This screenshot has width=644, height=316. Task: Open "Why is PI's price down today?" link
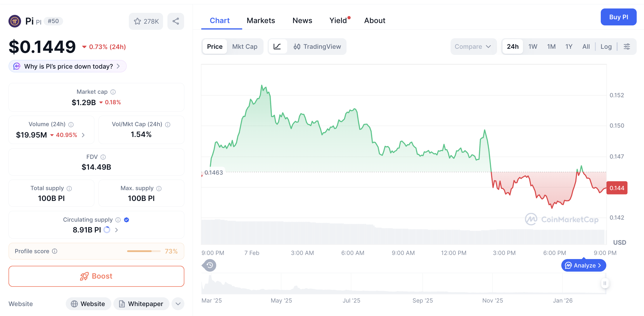[x=67, y=66]
